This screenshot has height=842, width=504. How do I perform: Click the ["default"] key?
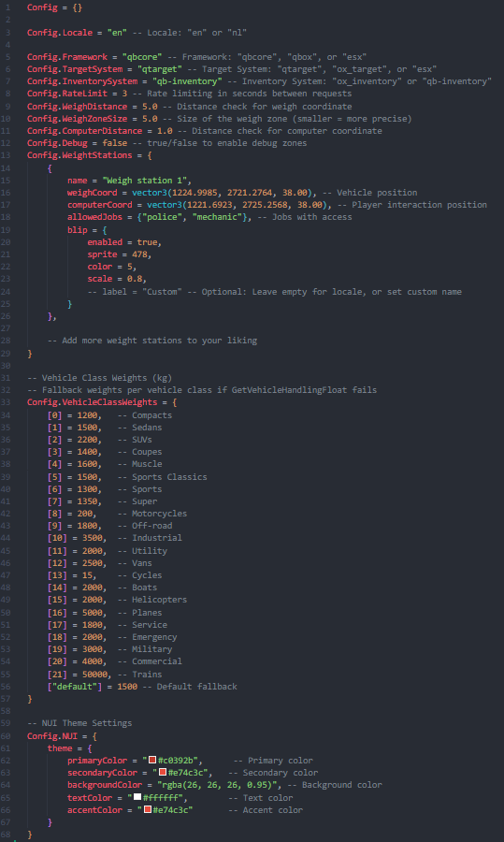coord(74,687)
